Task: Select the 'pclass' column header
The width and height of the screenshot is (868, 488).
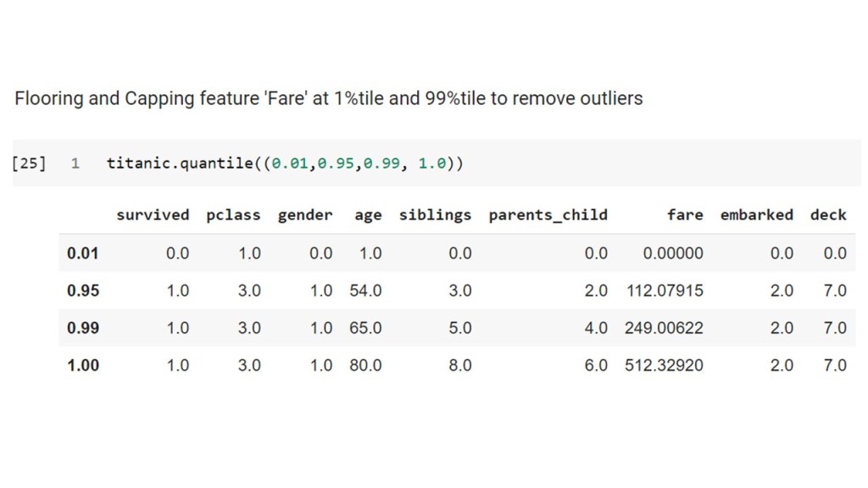Action: click(233, 215)
